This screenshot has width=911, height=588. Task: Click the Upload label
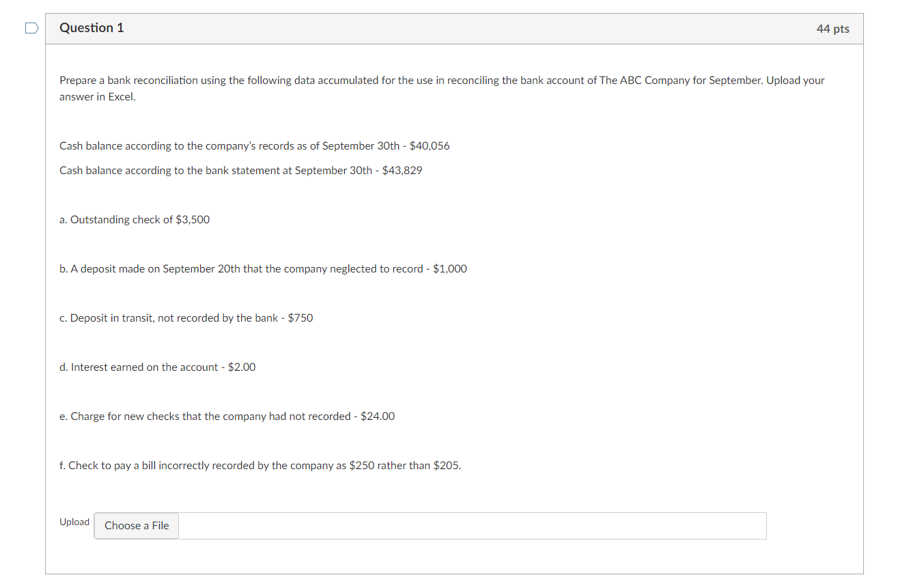(x=74, y=522)
